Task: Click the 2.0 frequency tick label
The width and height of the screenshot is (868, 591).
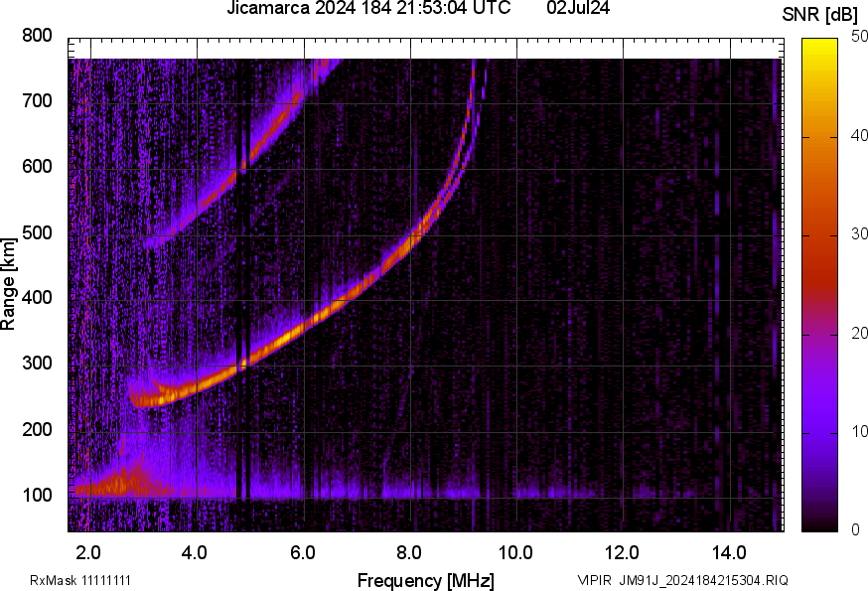Action: point(88,552)
